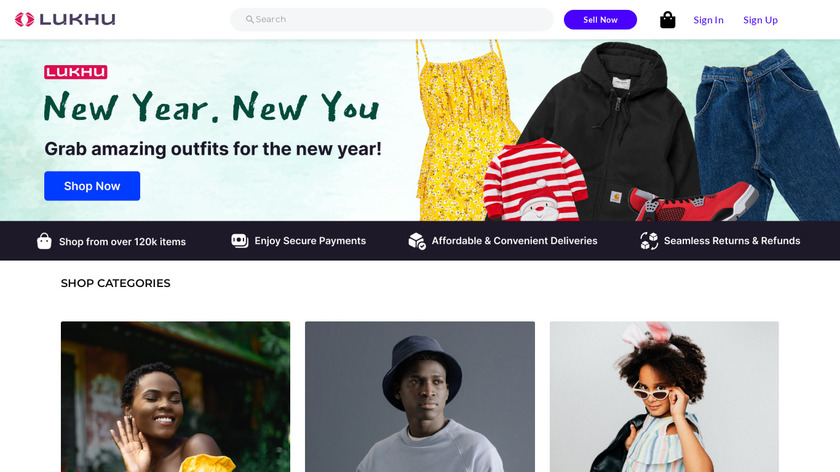Click the bag icon beside 120k items
Image resolution: width=840 pixels, height=472 pixels.
point(44,241)
